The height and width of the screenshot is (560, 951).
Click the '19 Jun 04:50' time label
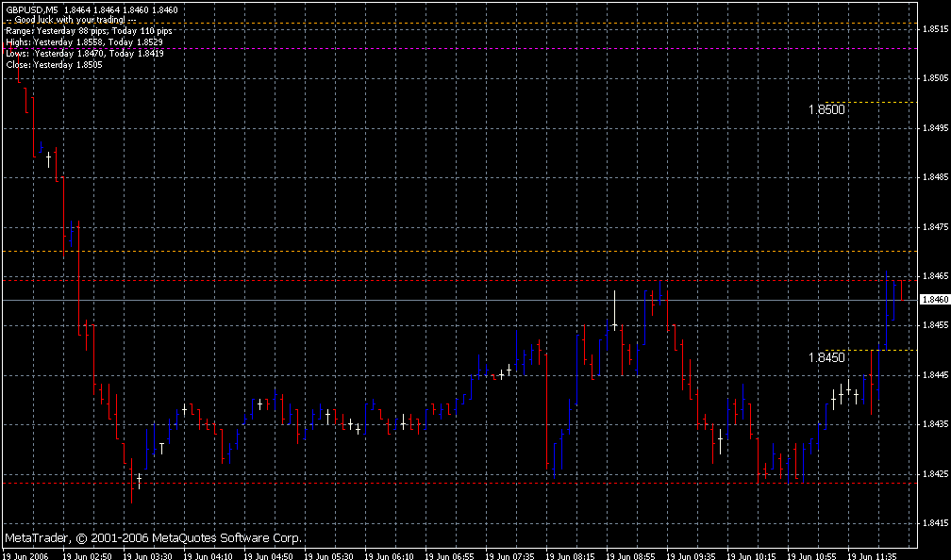point(268,556)
